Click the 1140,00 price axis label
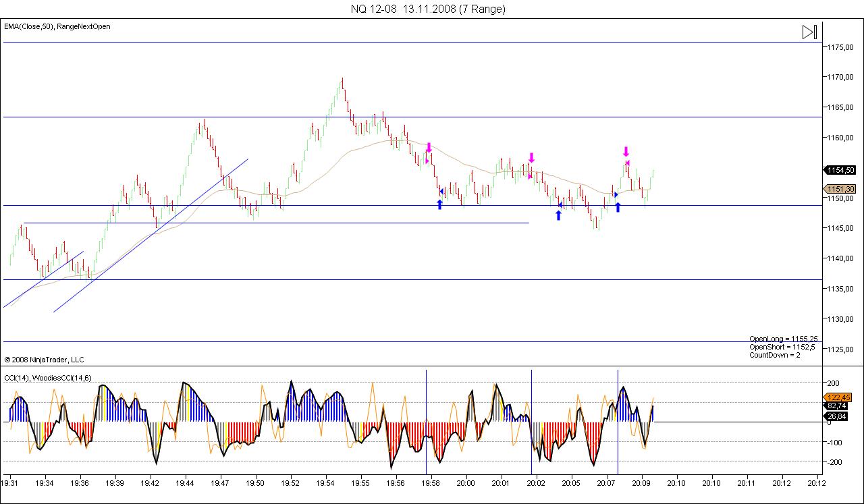The height and width of the screenshot is (504, 864). (x=842, y=258)
